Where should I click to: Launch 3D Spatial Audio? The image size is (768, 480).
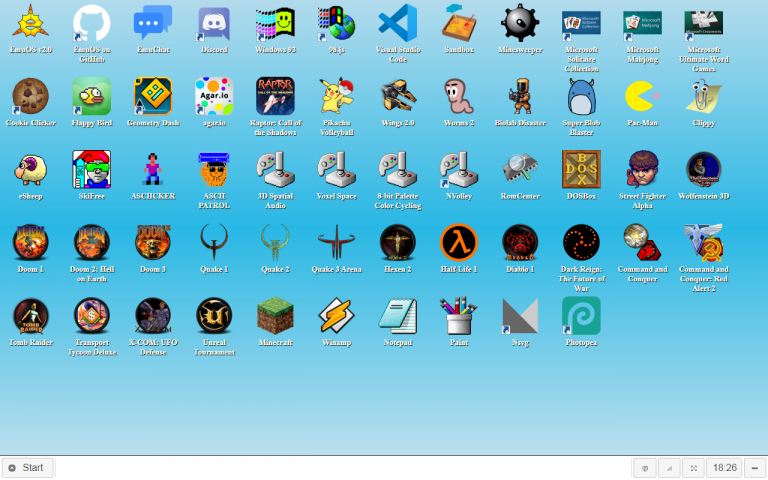point(275,169)
